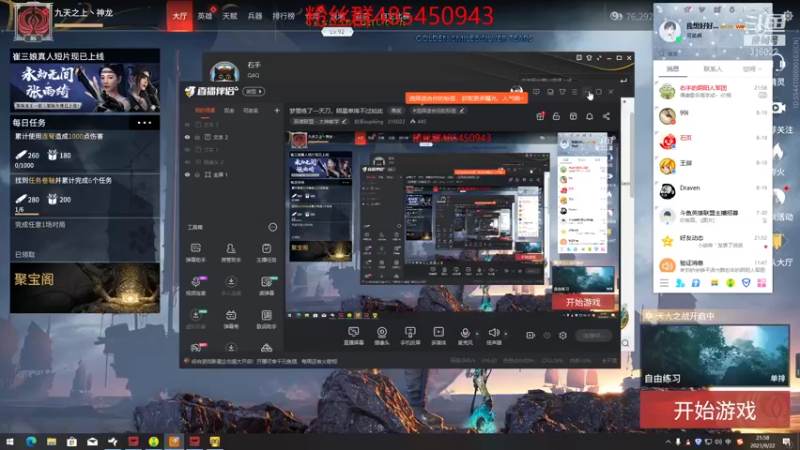Open streaming settings gear icon
The width and height of the screenshot is (800, 450).
(x=563, y=335)
